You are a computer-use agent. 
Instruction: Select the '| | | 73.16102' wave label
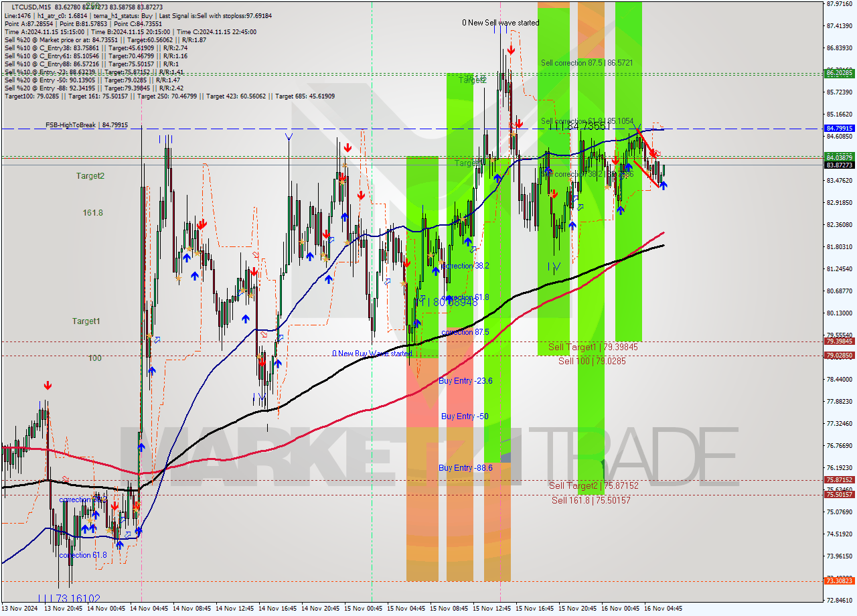click(x=68, y=599)
